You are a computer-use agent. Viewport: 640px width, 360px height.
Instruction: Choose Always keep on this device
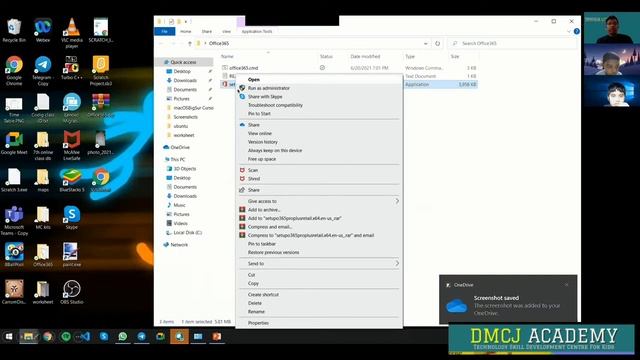click(x=275, y=151)
